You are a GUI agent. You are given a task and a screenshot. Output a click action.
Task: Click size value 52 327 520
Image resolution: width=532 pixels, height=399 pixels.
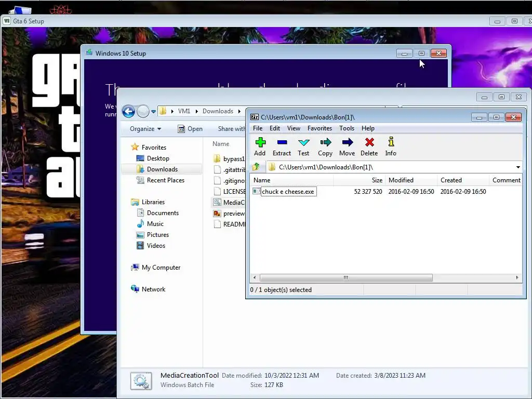[x=368, y=191]
